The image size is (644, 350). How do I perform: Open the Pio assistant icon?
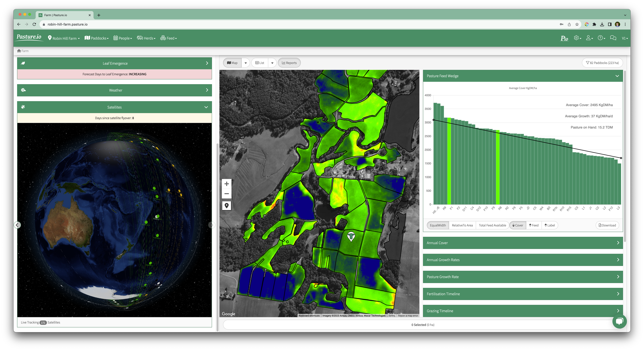(564, 38)
